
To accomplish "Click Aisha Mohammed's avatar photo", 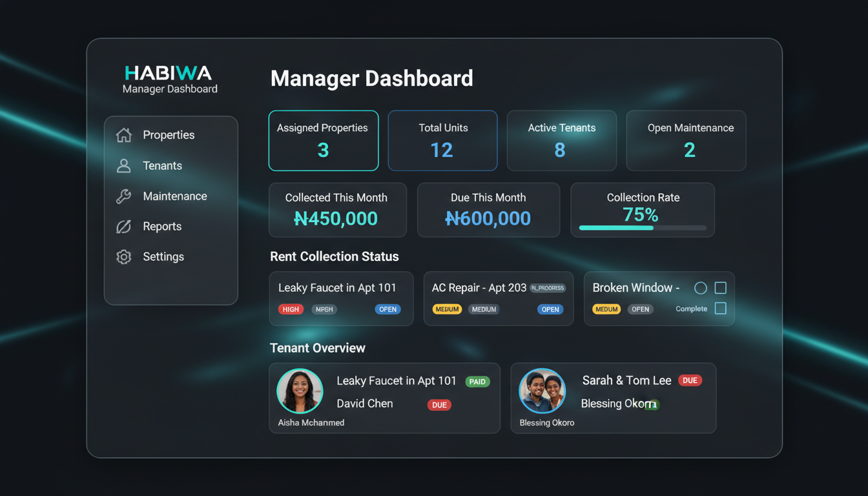I will 300,390.
